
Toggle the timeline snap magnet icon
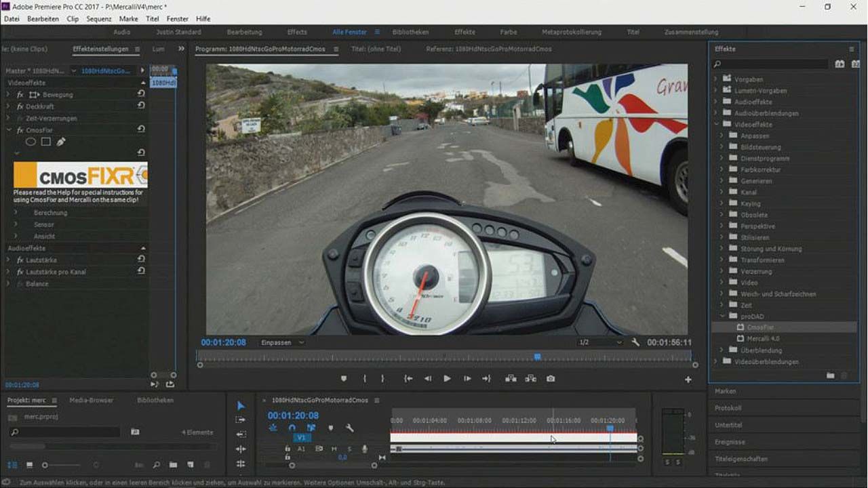point(292,428)
